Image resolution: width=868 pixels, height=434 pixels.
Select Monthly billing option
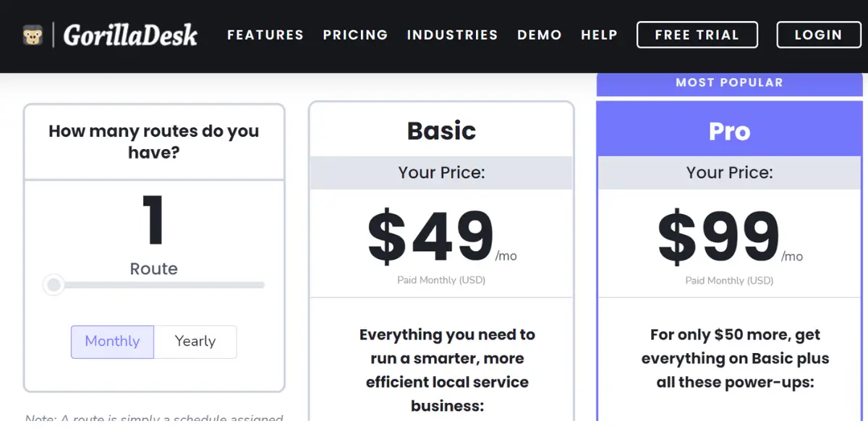point(112,341)
